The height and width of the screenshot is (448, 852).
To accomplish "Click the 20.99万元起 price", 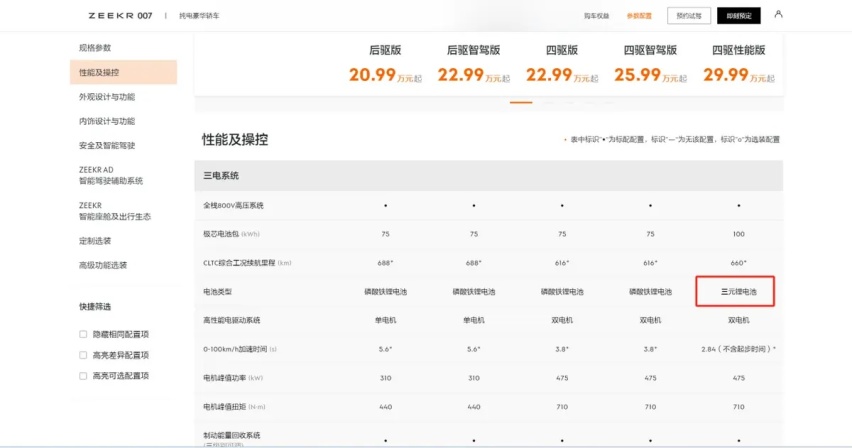I will click(x=385, y=74).
